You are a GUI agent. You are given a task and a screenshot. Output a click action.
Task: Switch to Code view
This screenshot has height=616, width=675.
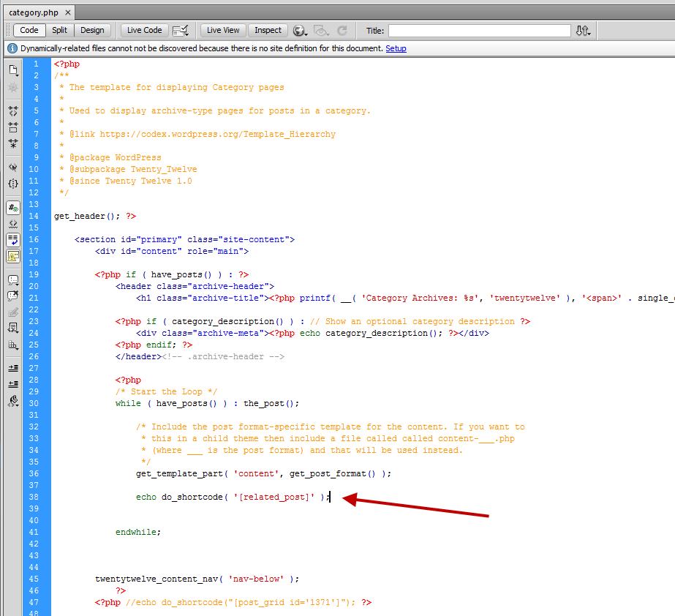click(x=29, y=30)
